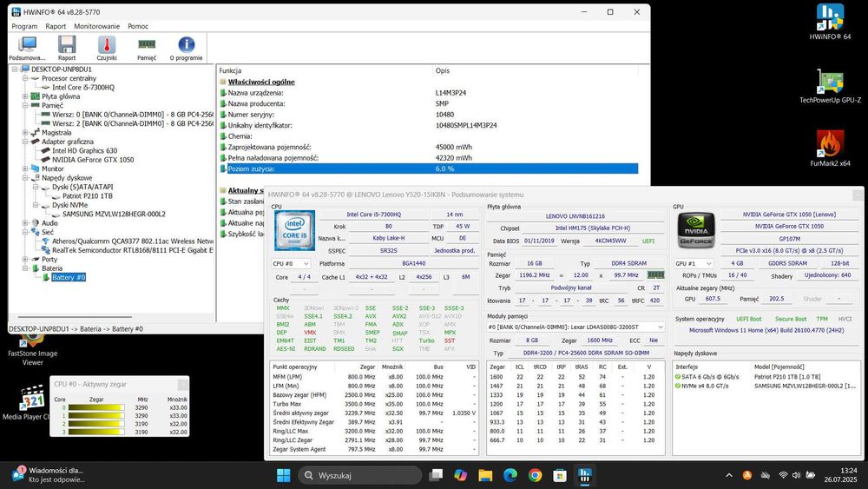This screenshot has height=489, width=868.
Task: Launch Google Chrome from the taskbar
Action: [535, 475]
